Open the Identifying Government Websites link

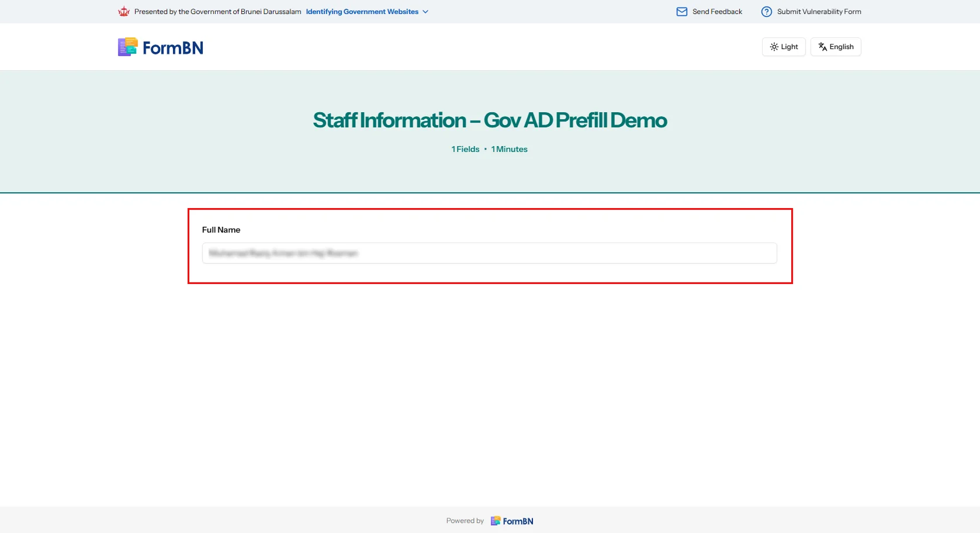[x=362, y=12]
